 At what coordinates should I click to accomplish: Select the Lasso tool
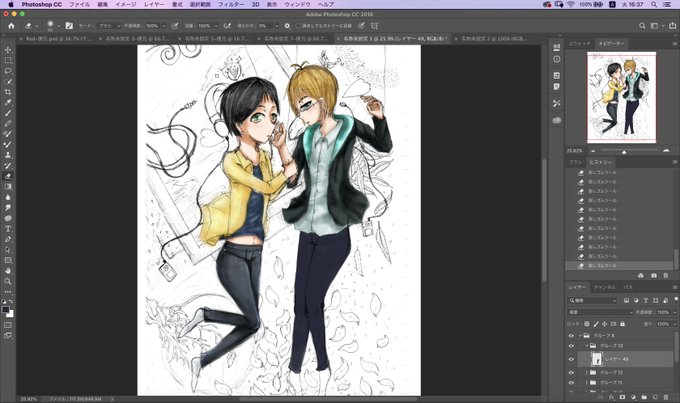point(8,71)
